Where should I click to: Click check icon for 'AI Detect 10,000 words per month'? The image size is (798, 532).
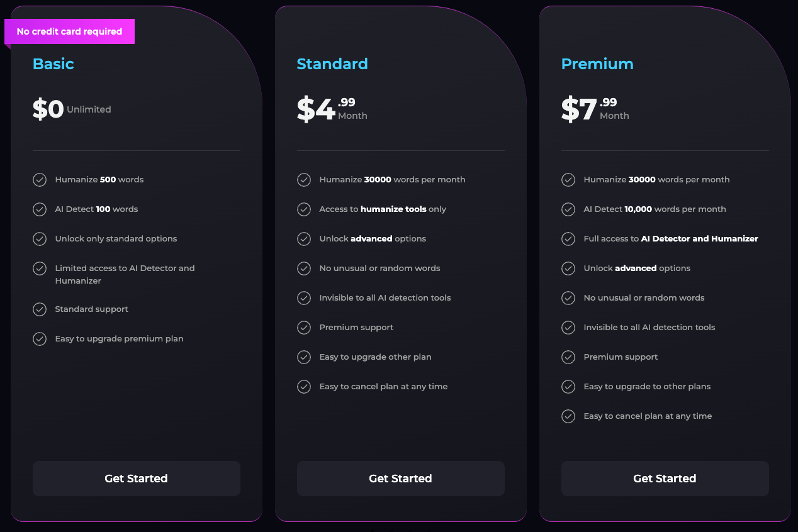(x=568, y=209)
